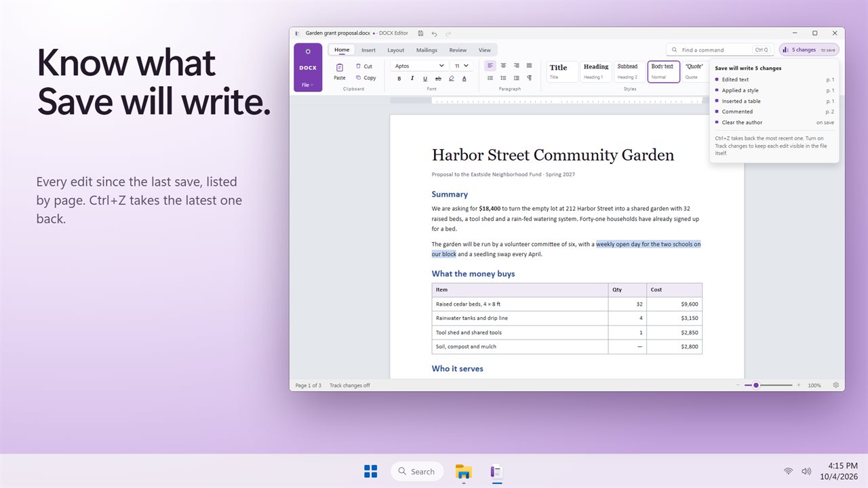
Task: Open the font size 11 dropdown
Action: click(x=461, y=66)
